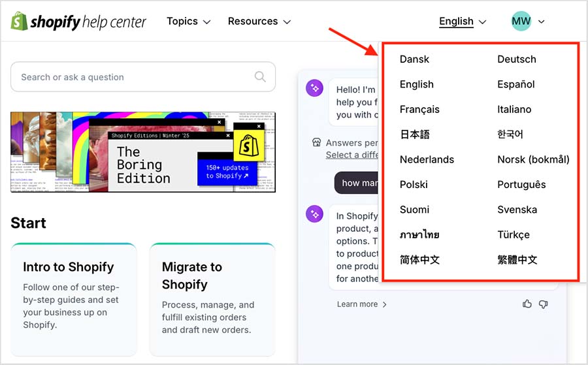The height and width of the screenshot is (365, 588).
Task: Expand the account menu chevron
Action: 541,22
